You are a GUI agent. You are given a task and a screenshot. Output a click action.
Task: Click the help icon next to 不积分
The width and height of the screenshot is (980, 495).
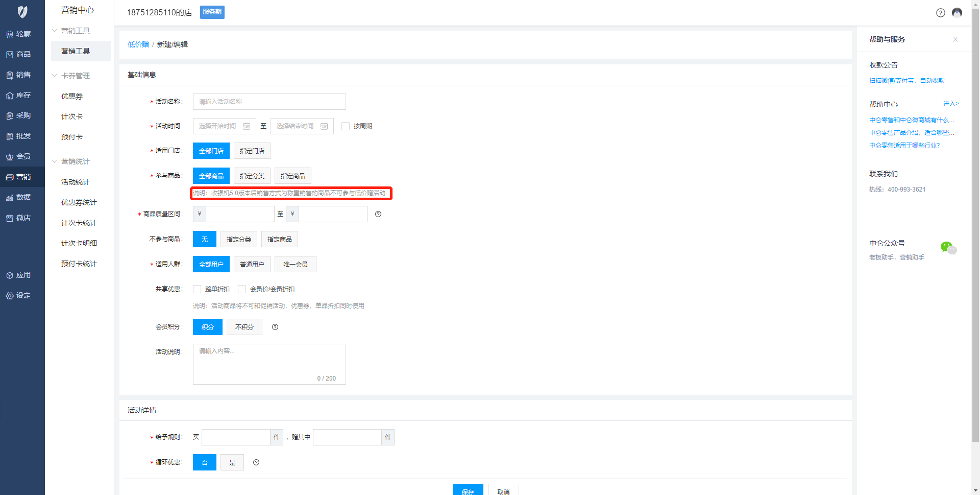pyautogui.click(x=275, y=327)
